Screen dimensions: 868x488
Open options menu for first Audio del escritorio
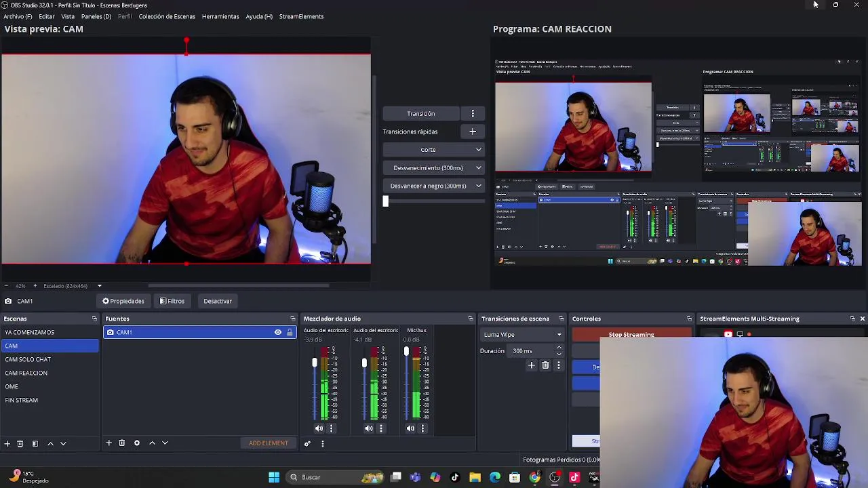[332, 428]
